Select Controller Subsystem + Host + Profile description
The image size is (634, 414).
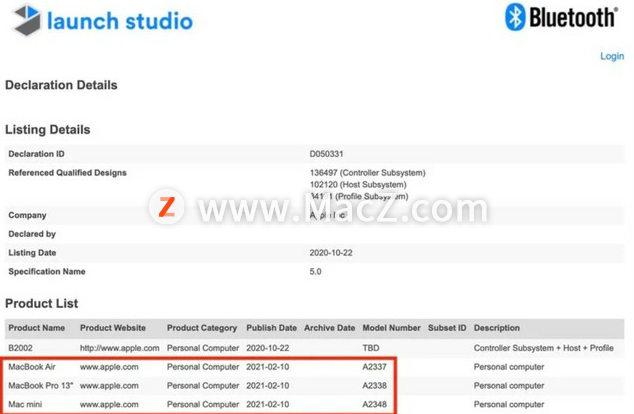(544, 348)
